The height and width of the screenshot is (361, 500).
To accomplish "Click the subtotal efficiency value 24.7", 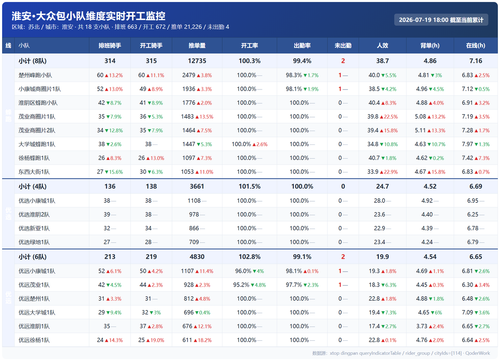I will [382, 187].
